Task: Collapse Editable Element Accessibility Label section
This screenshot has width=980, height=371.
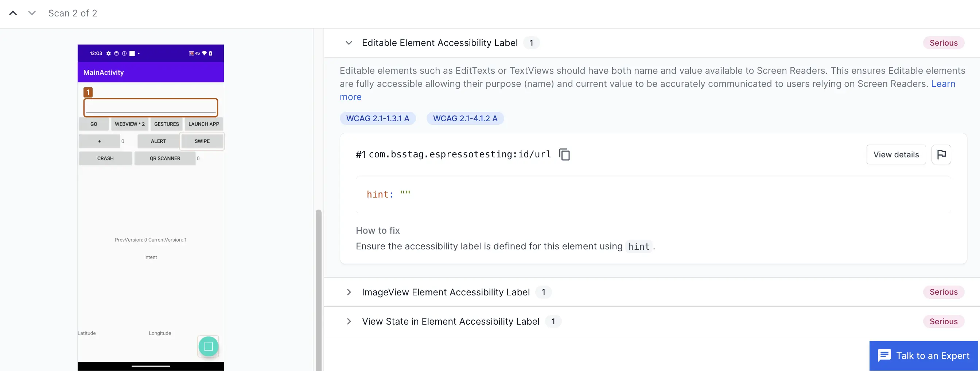Action: (x=349, y=43)
